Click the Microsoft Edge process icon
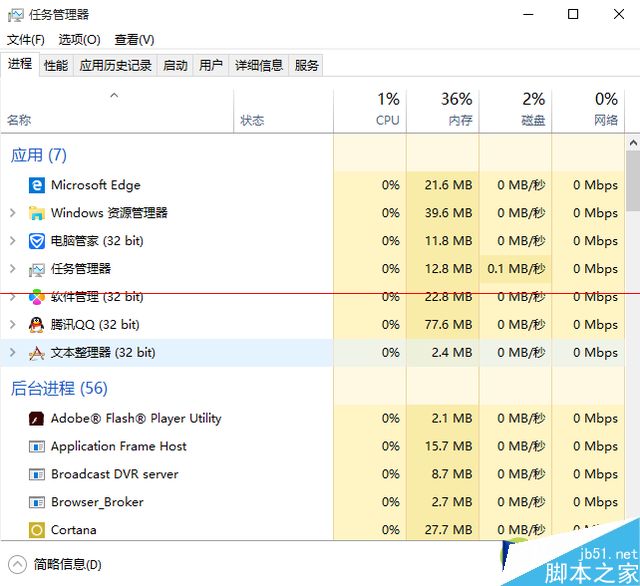 click(x=37, y=185)
